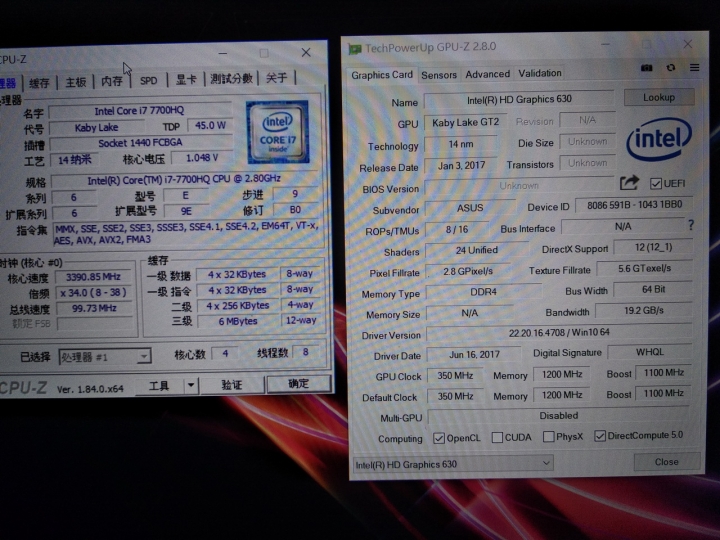This screenshot has width=720, height=540.
Task: Click the Device ID field
Action: [634, 205]
